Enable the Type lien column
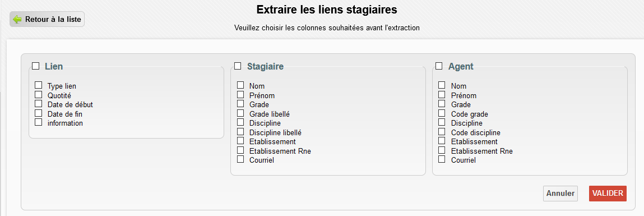This screenshot has height=216, width=644. [38, 85]
